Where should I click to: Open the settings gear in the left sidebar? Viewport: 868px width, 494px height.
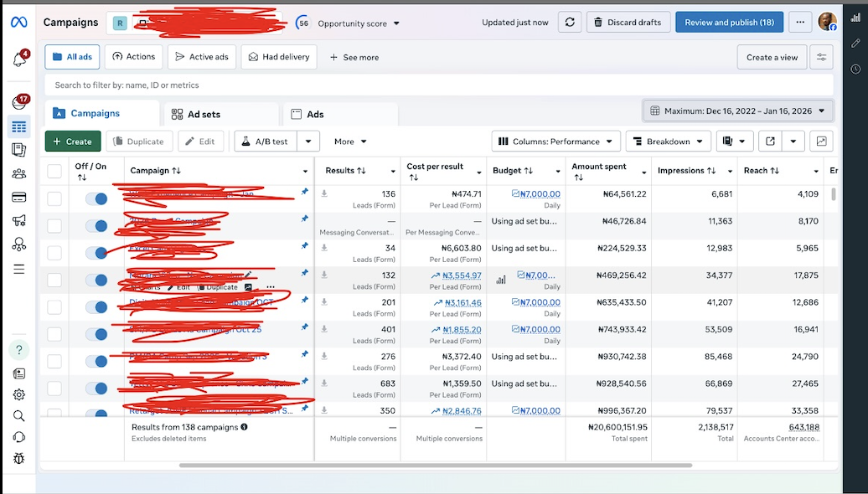[18, 394]
